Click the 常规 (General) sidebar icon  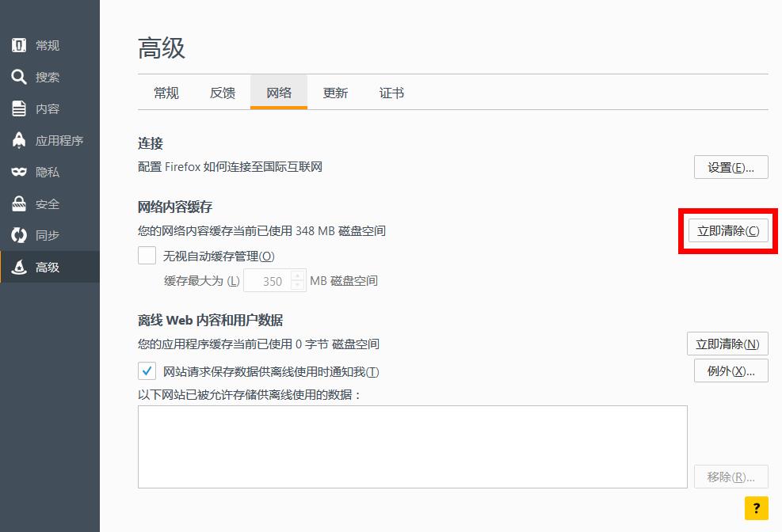point(19,45)
